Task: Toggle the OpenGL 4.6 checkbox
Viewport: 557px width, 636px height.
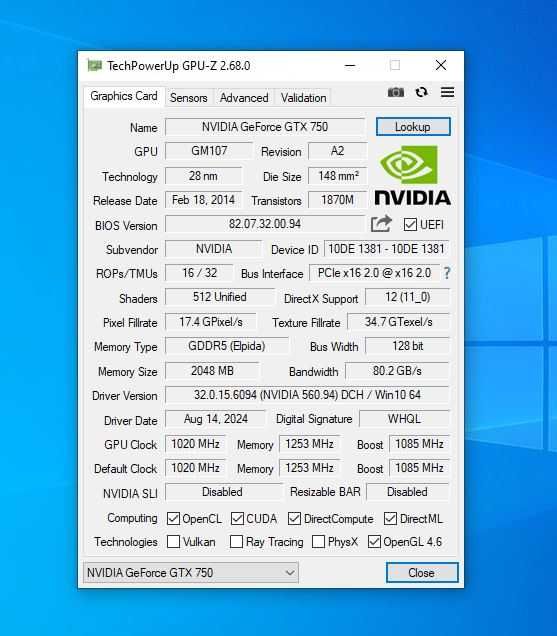Action: 374,541
